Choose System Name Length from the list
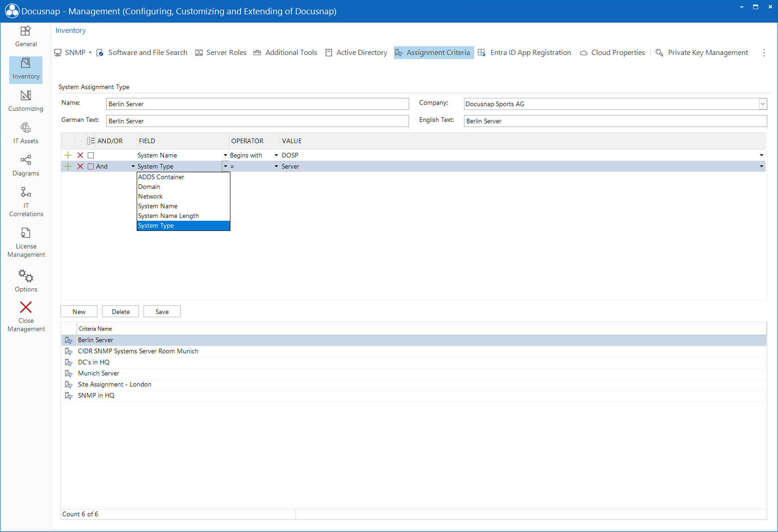This screenshot has width=778, height=532. [183, 216]
